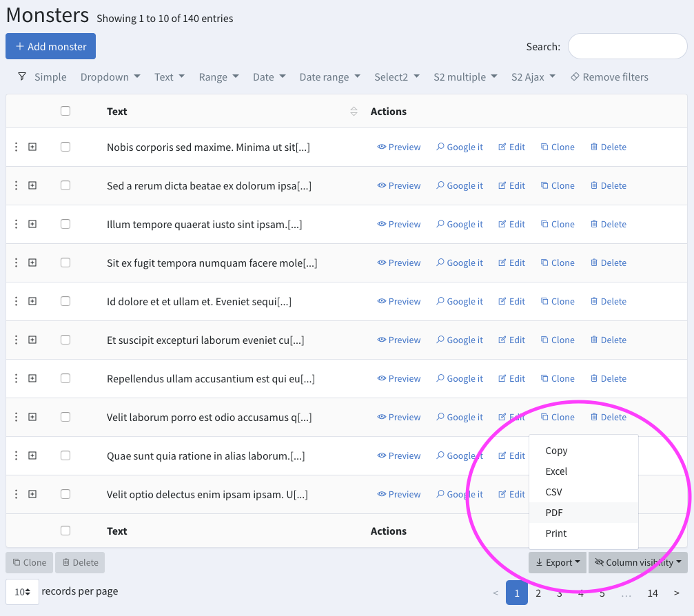Check the Illum tempore row checkbox
The image size is (694, 616).
tap(65, 224)
